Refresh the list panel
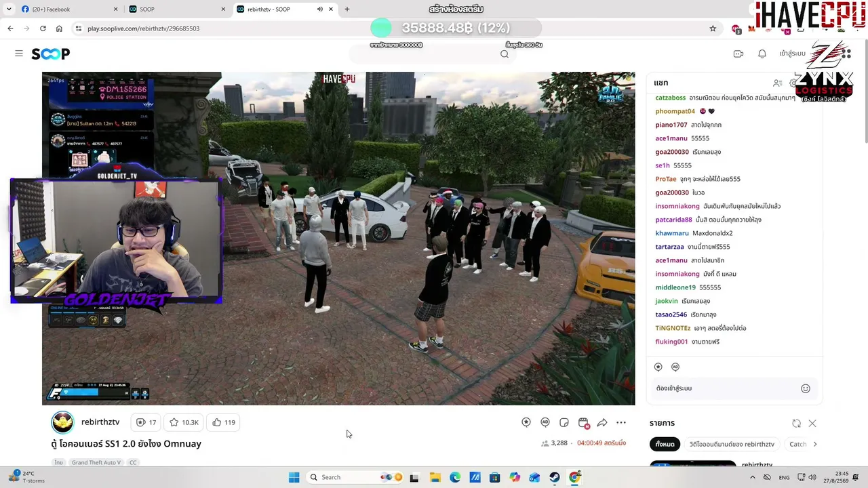 tap(796, 424)
